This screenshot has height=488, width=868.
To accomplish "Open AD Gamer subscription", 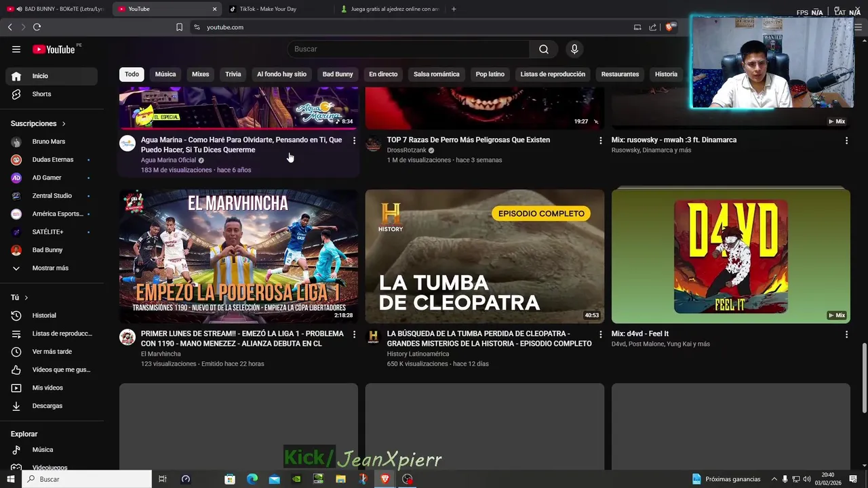I will (52, 178).
